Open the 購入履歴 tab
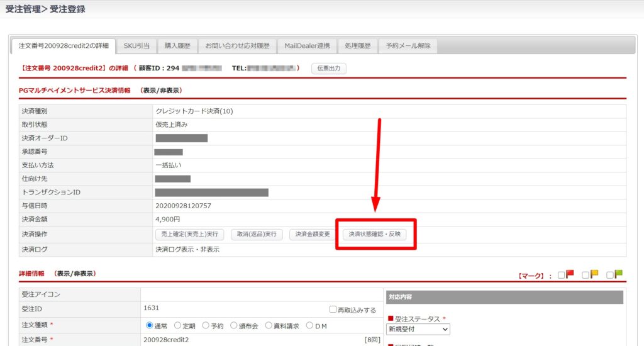Screen dimensions: 644x346 tap(177, 46)
